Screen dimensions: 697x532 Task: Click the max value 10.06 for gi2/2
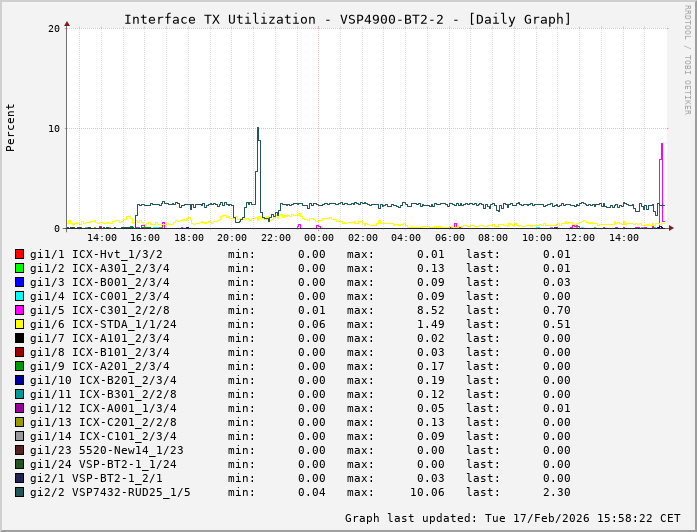(427, 492)
